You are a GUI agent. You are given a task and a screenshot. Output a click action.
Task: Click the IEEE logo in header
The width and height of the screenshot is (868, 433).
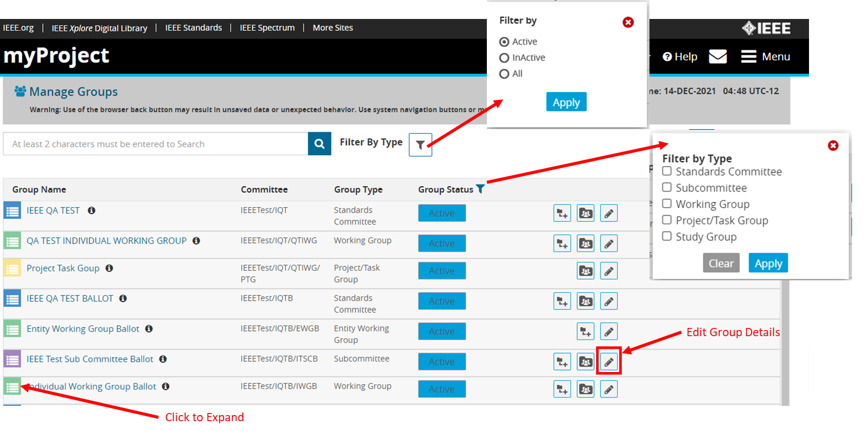click(766, 28)
